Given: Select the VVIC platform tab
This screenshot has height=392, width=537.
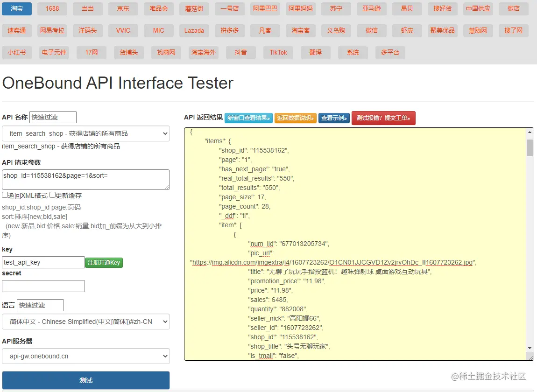Looking at the screenshot, I should coord(123,30).
